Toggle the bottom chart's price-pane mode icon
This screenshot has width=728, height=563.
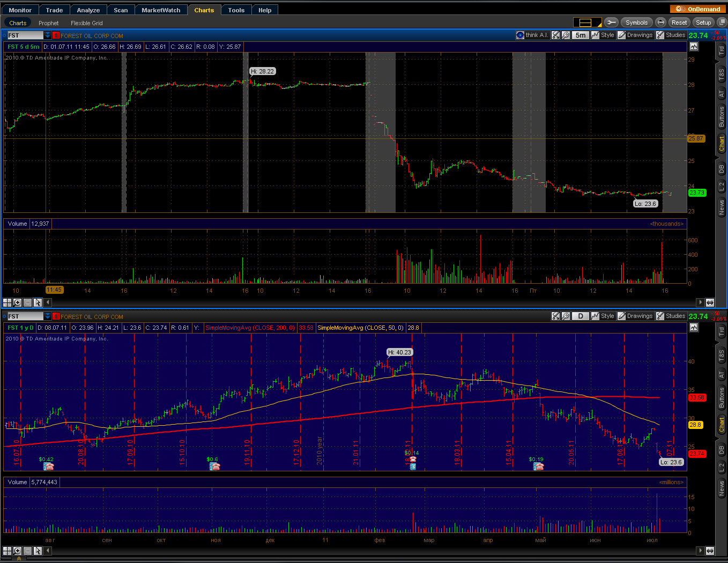[x=694, y=328]
